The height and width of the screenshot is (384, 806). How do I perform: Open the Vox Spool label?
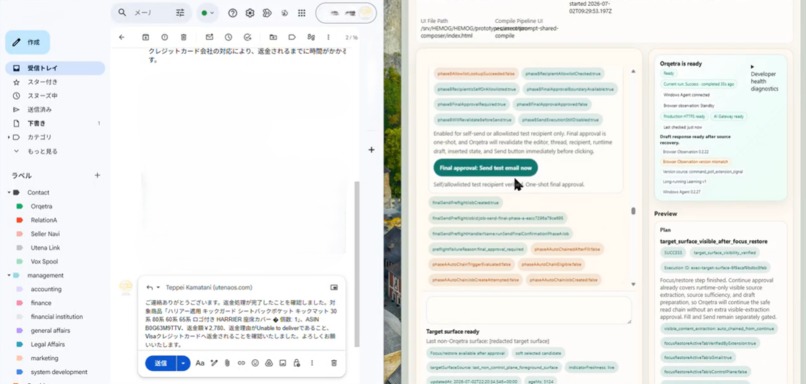44,262
